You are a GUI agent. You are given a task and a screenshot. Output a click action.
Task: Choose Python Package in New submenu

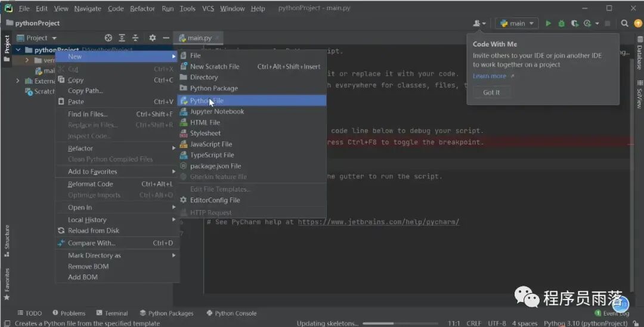click(x=252, y=88)
